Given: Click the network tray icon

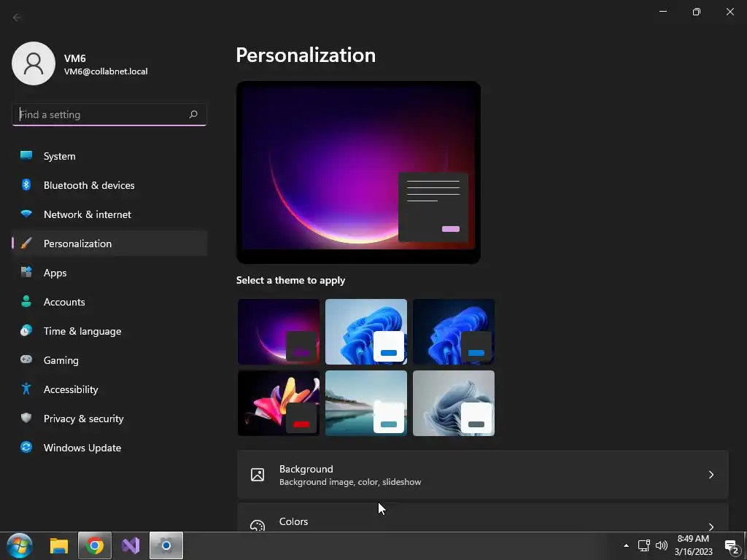Looking at the screenshot, I should point(644,545).
